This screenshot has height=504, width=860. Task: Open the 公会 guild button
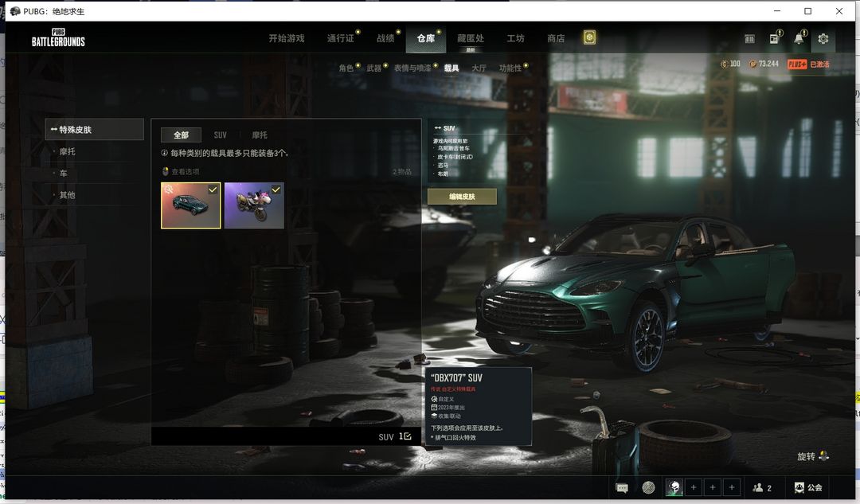pyautogui.click(x=808, y=487)
